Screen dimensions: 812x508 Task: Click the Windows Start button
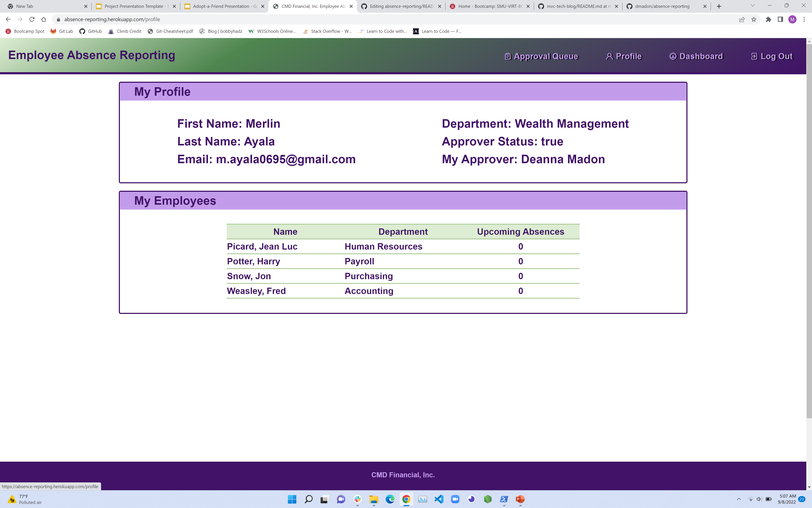(292, 499)
